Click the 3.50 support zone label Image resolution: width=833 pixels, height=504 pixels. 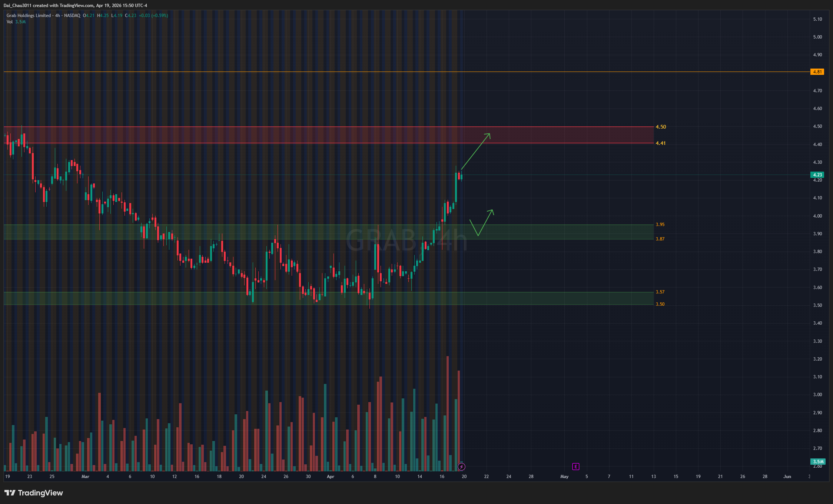[x=660, y=304]
